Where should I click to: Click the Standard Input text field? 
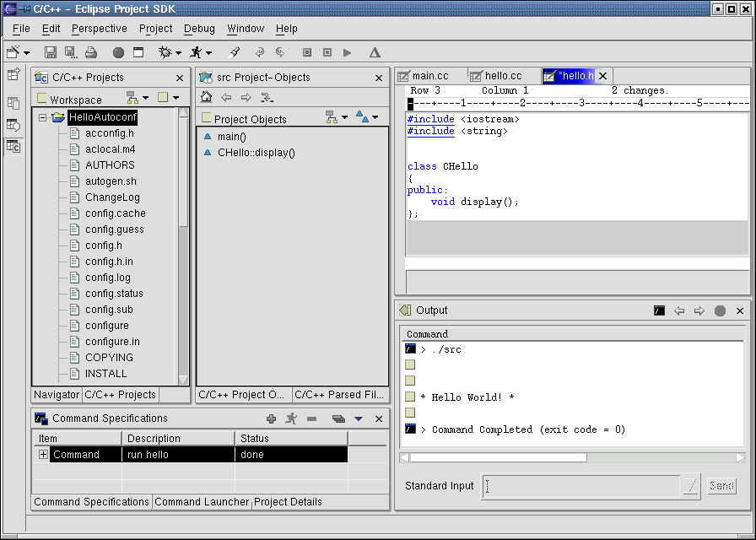582,486
